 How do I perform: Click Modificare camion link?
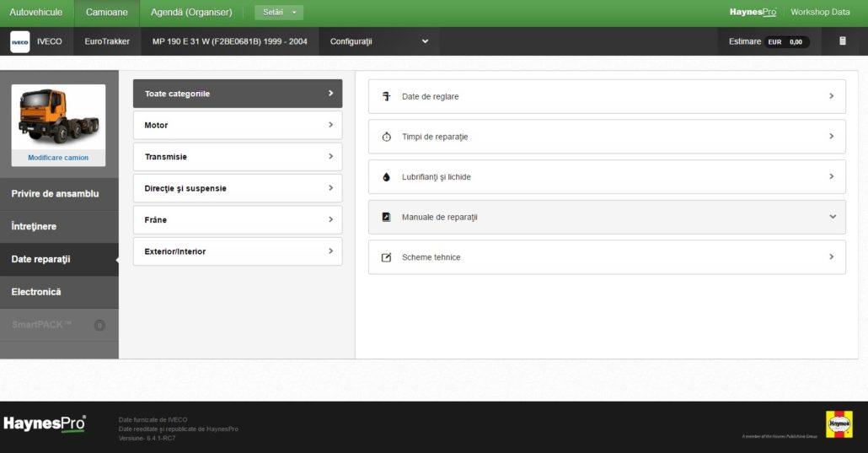(x=58, y=158)
